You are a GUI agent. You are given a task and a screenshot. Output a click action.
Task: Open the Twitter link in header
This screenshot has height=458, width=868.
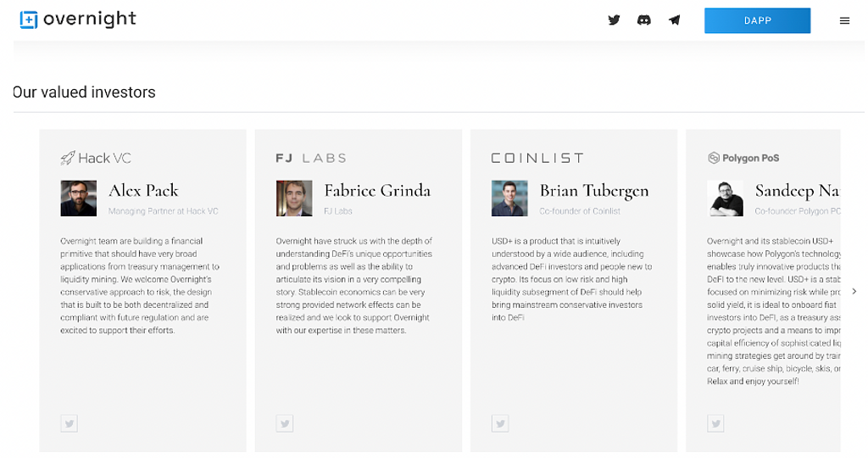615,20
